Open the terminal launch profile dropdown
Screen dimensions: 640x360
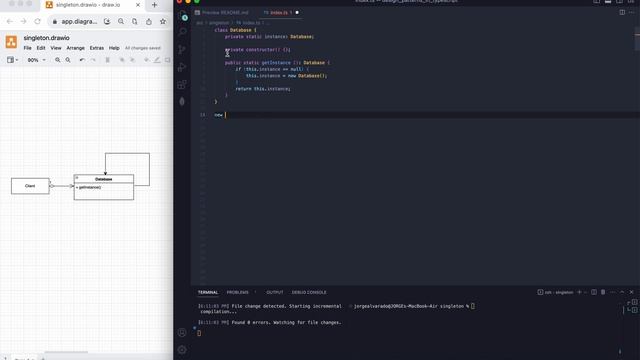point(586,292)
